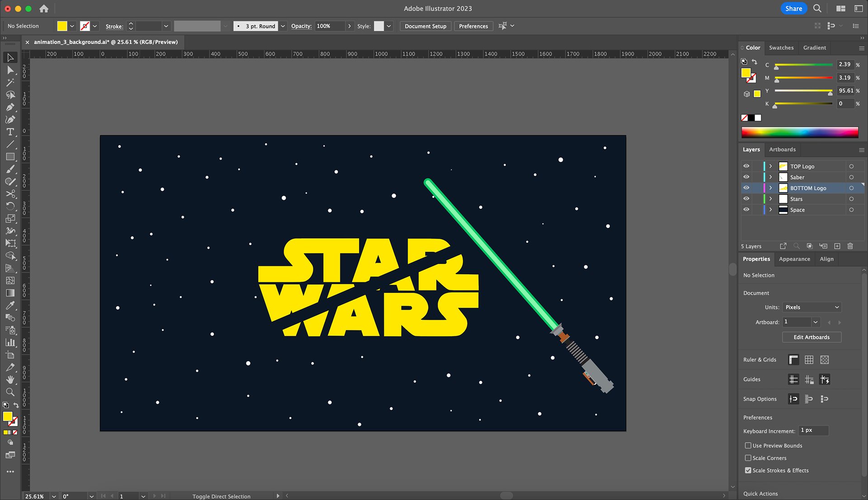
Task: Create new layer with plus icon
Action: pos(837,246)
